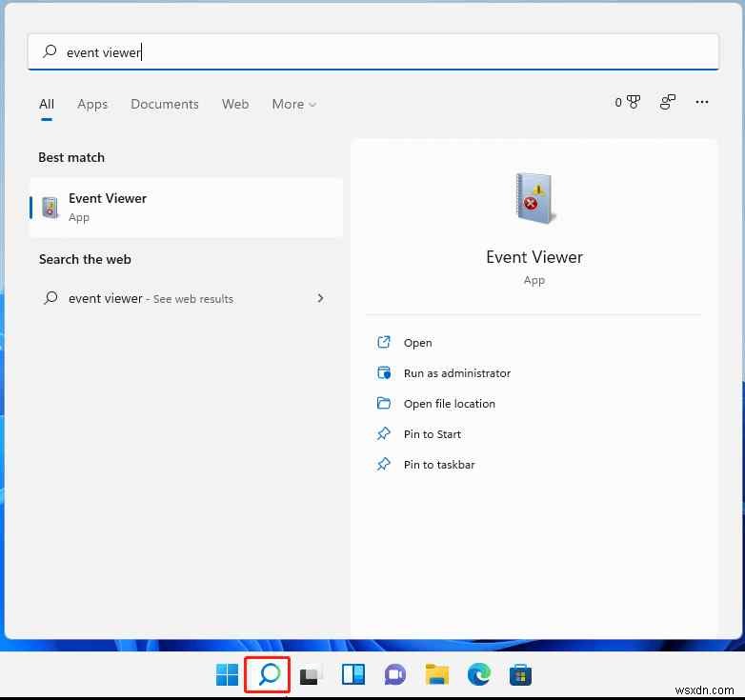This screenshot has width=745, height=700.
Task: Select the Event Viewer App best match
Action: (186, 208)
